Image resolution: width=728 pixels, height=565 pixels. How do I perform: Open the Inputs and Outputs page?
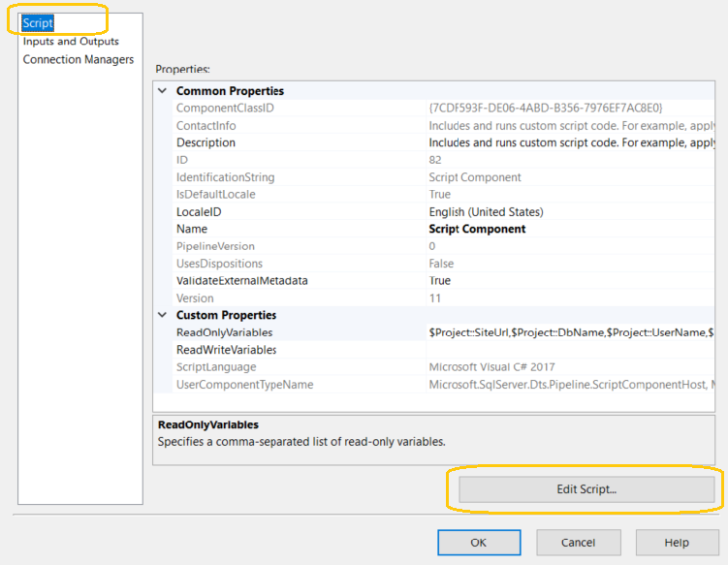[x=71, y=42]
